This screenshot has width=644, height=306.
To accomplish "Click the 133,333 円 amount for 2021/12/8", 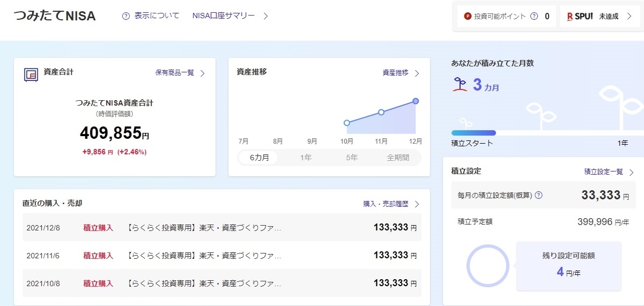I will point(395,227).
